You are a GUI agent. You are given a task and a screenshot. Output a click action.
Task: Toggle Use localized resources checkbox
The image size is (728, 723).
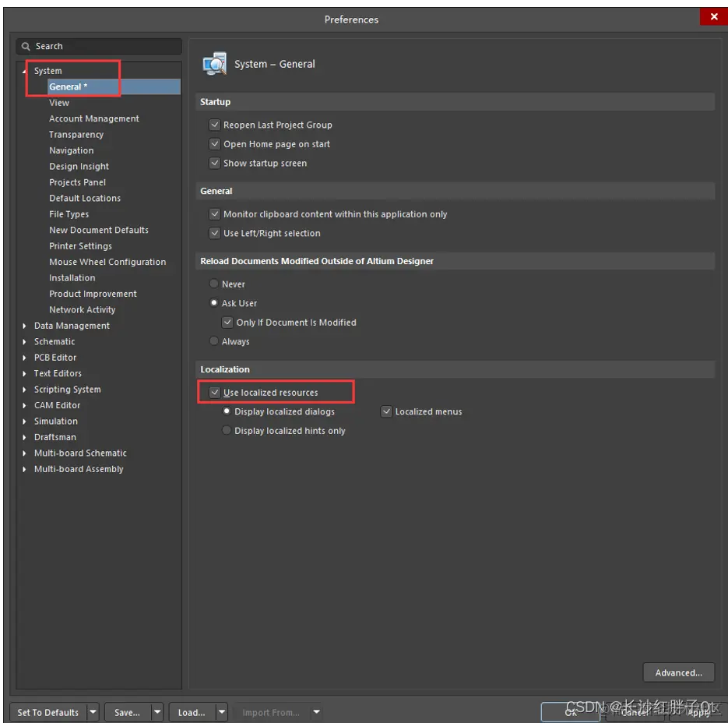point(214,392)
